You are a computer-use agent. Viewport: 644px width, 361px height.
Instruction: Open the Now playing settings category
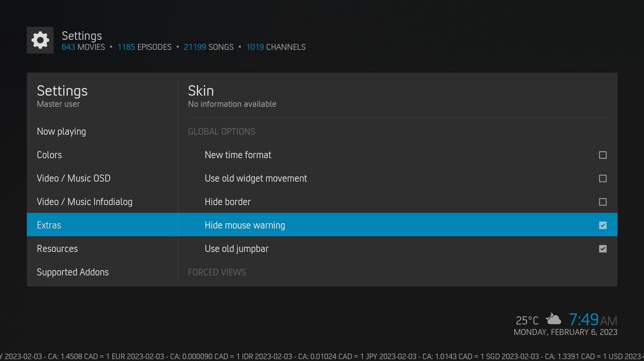click(61, 131)
